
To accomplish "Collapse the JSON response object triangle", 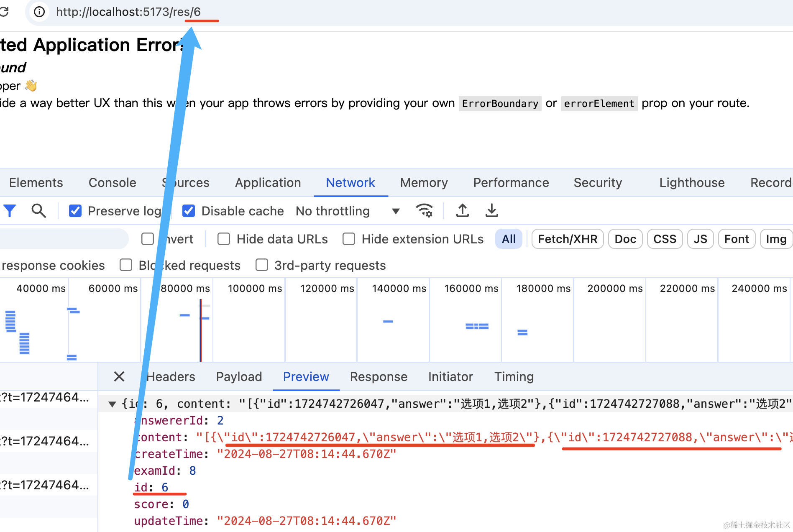I will pos(112,404).
